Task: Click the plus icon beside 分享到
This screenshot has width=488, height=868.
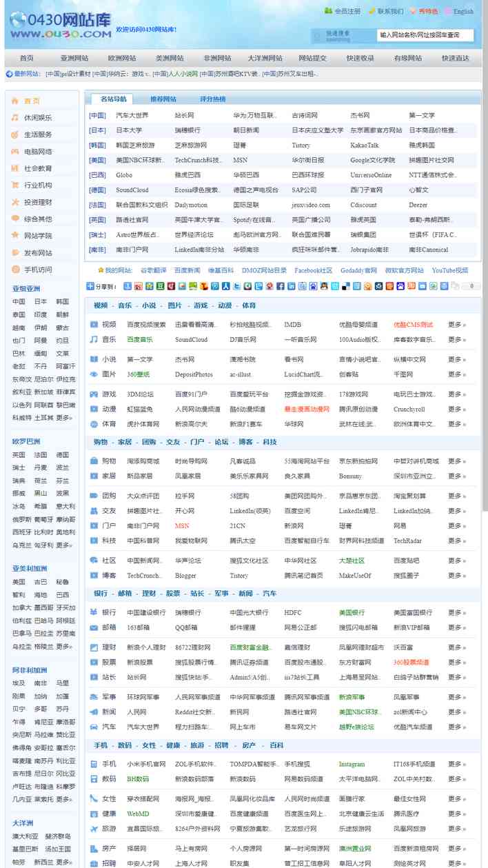Action: (x=90, y=285)
